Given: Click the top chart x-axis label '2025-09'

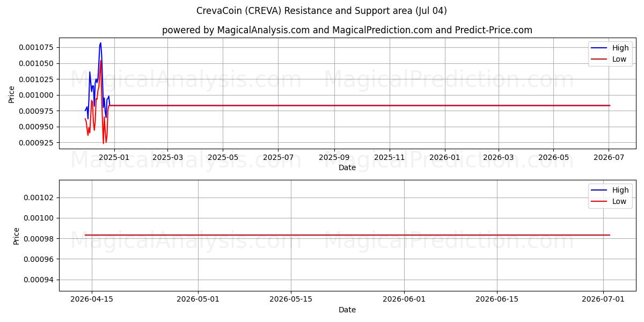Looking at the screenshot, I should [334, 157].
